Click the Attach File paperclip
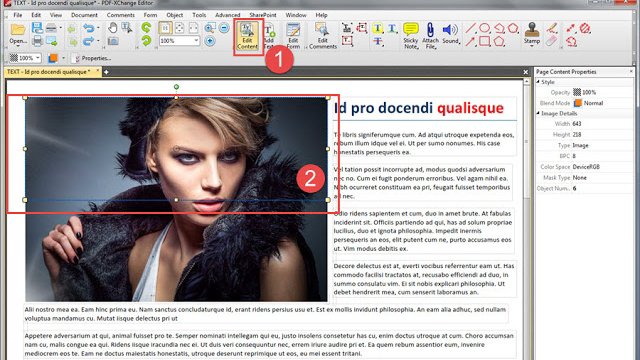This screenshot has height=360, width=640. pyautogui.click(x=430, y=36)
